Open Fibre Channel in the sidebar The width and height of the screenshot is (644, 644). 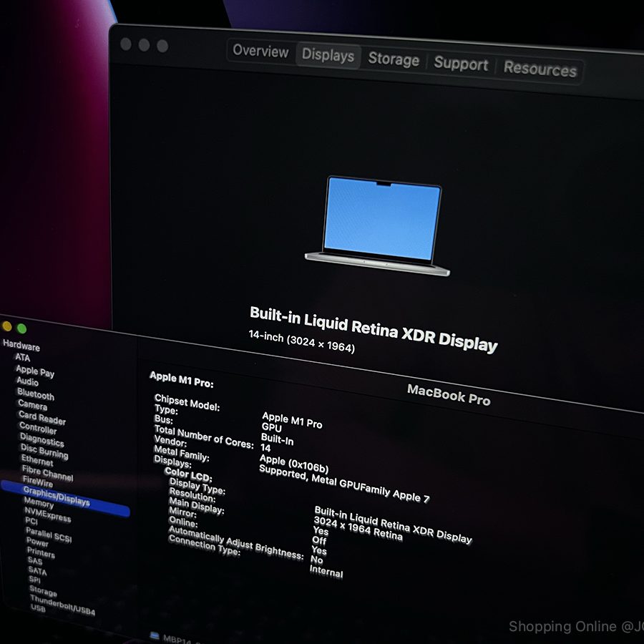[48, 474]
